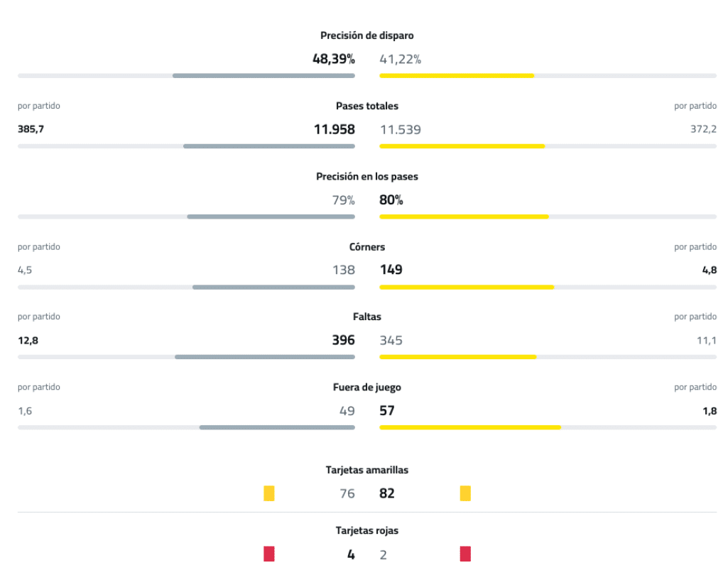Click the 'Precisión de disparo' heading

367,35
